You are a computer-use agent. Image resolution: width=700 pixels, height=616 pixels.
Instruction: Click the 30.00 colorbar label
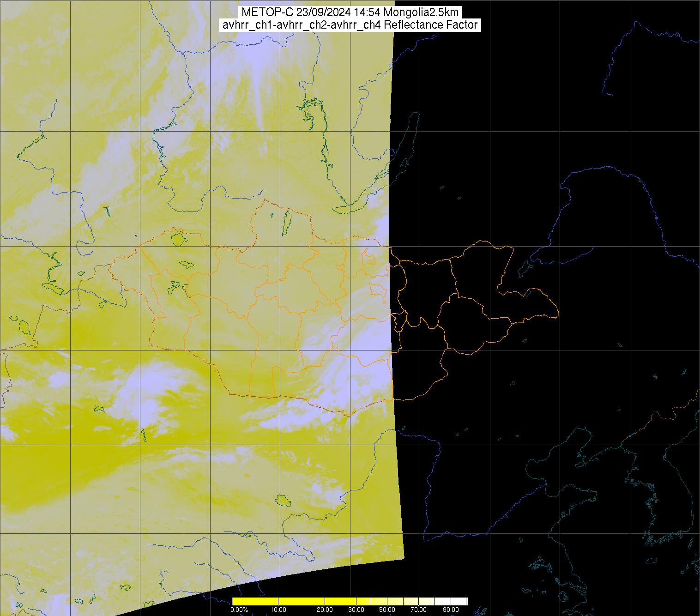point(356,610)
